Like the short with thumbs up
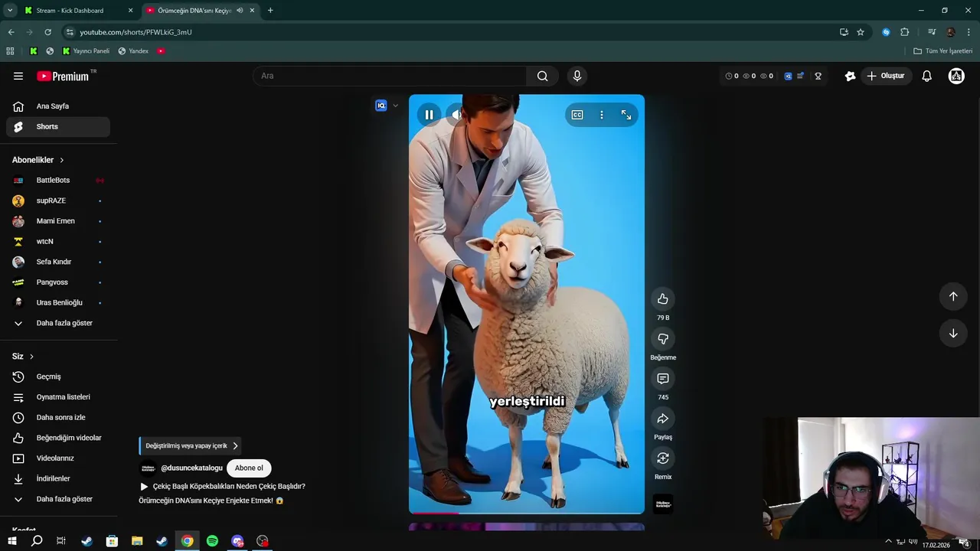Screen dimensions: 980x551 coord(663,299)
